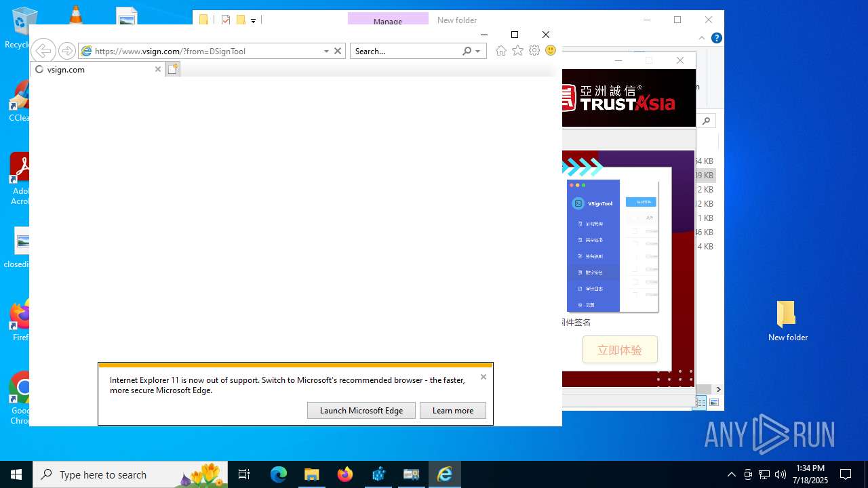Open Task View from the taskbar
This screenshot has height=488, width=868.
pos(244,474)
